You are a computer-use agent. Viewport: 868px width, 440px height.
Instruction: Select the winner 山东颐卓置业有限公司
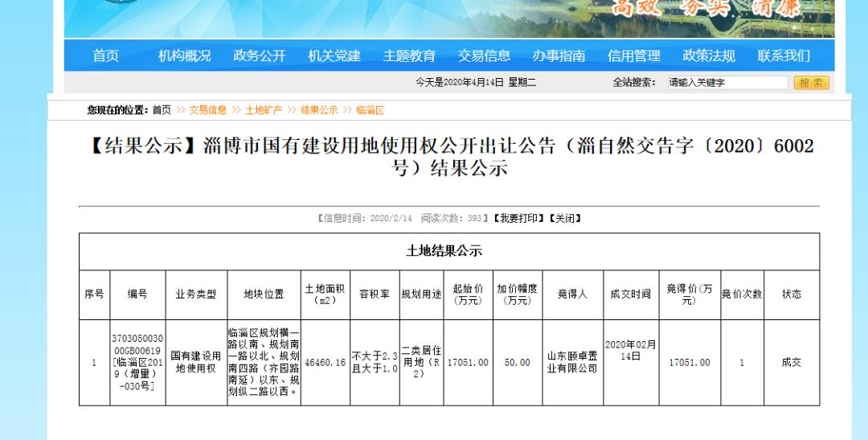pyautogui.click(x=572, y=363)
